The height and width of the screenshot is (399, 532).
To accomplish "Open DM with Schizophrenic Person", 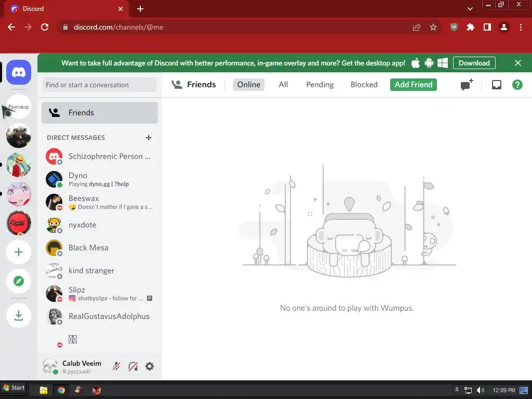I will pos(100,156).
